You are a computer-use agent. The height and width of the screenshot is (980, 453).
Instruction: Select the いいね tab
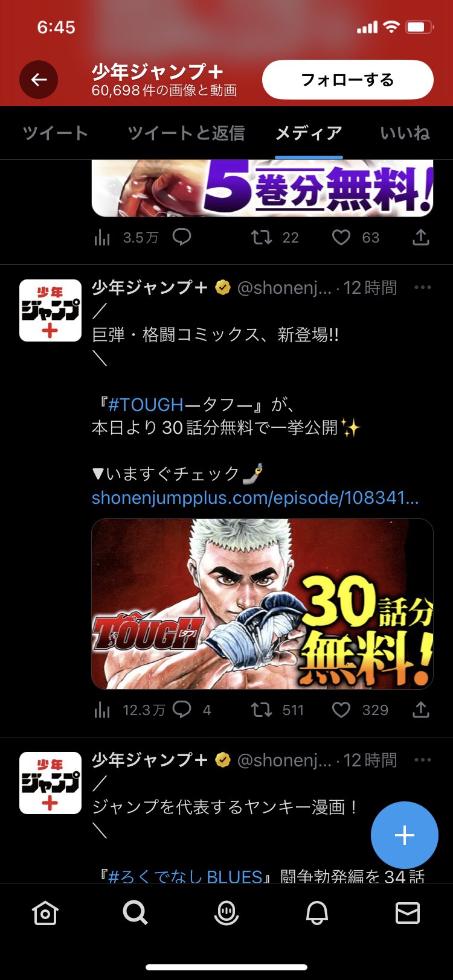(x=405, y=133)
